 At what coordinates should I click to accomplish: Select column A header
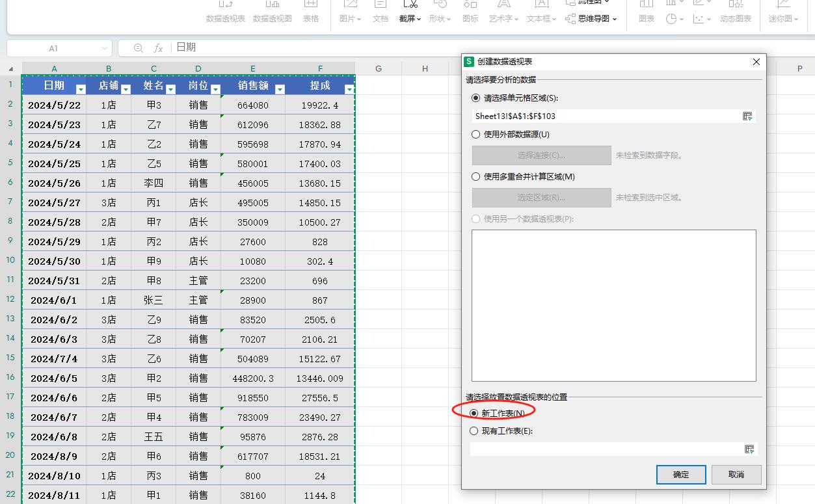tap(54, 68)
